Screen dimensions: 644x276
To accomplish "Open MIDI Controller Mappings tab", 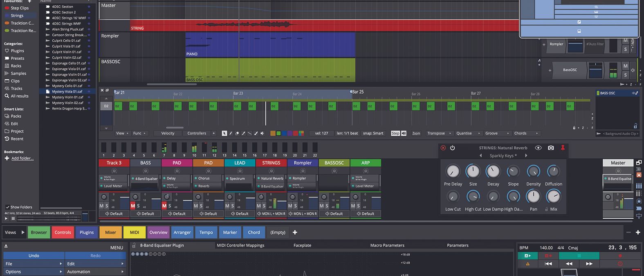I will tap(240, 245).
